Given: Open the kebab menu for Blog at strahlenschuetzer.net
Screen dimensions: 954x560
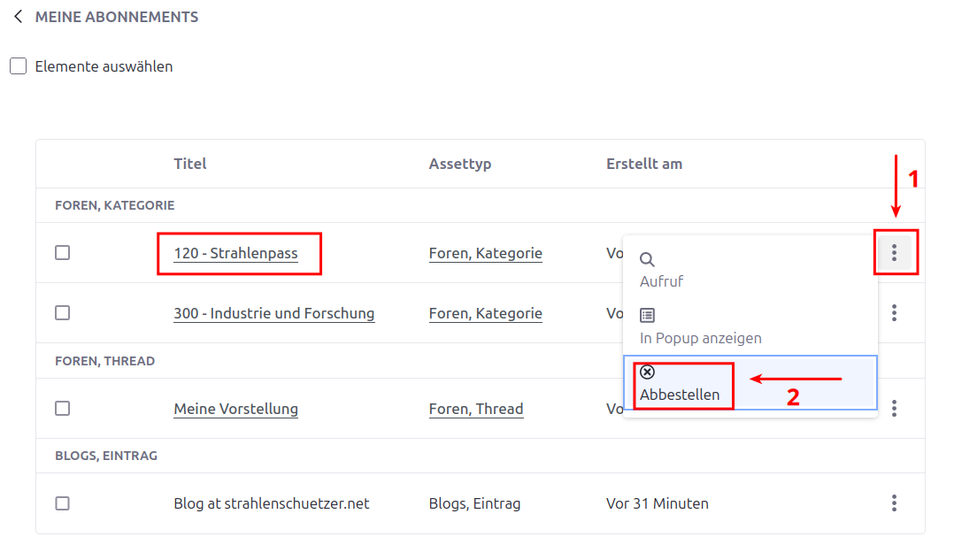Looking at the screenshot, I should 895,503.
